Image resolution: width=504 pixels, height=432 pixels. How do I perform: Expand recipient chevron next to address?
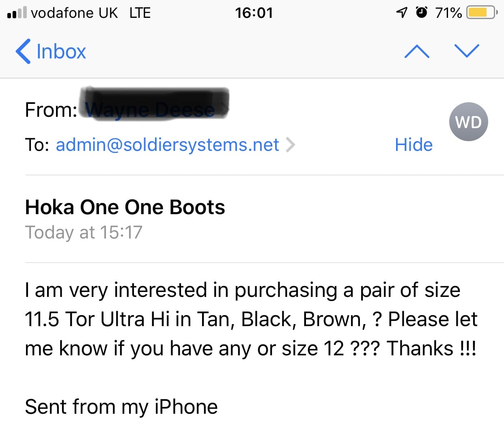click(290, 145)
